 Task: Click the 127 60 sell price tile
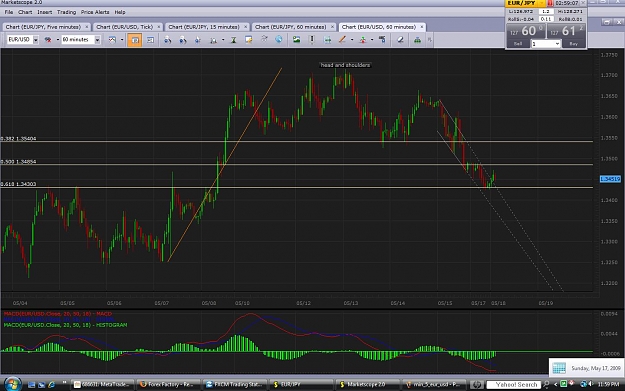click(x=526, y=31)
